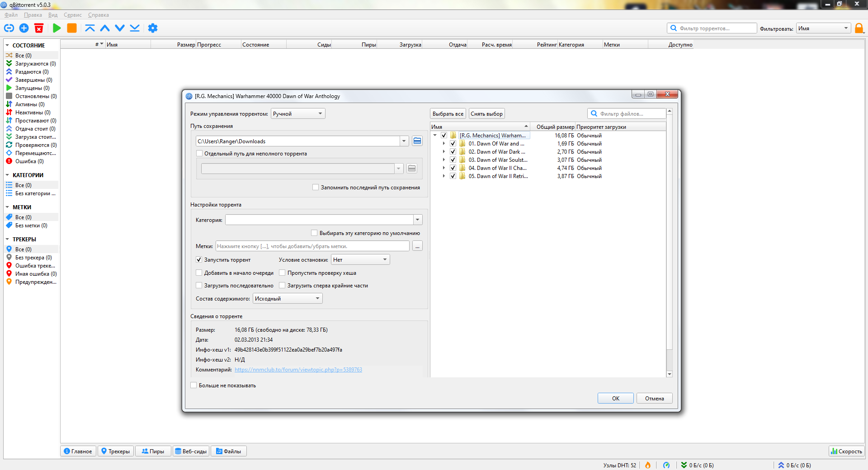Uncheck the Запустить торрент checkbox
Screen dimensions: 868x470
[x=199, y=259]
